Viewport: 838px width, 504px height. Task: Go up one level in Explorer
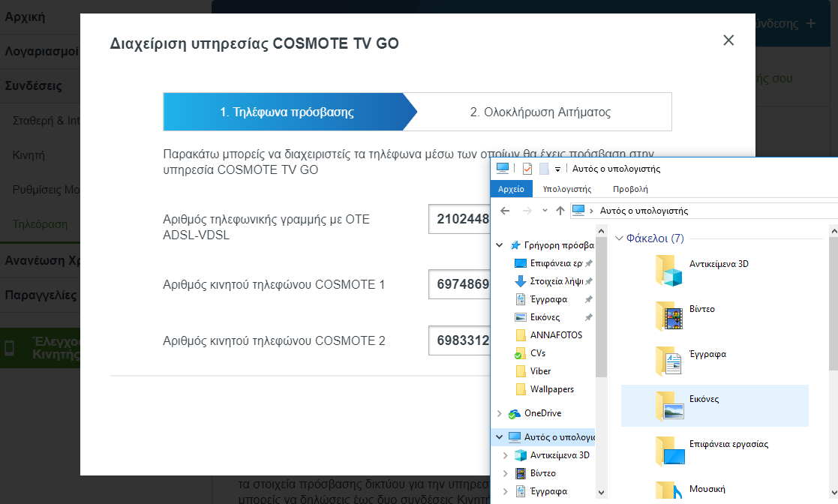560,211
